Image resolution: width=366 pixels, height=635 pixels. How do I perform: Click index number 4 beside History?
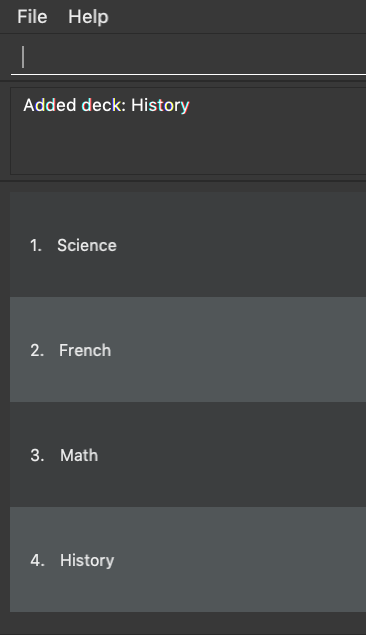(37, 560)
